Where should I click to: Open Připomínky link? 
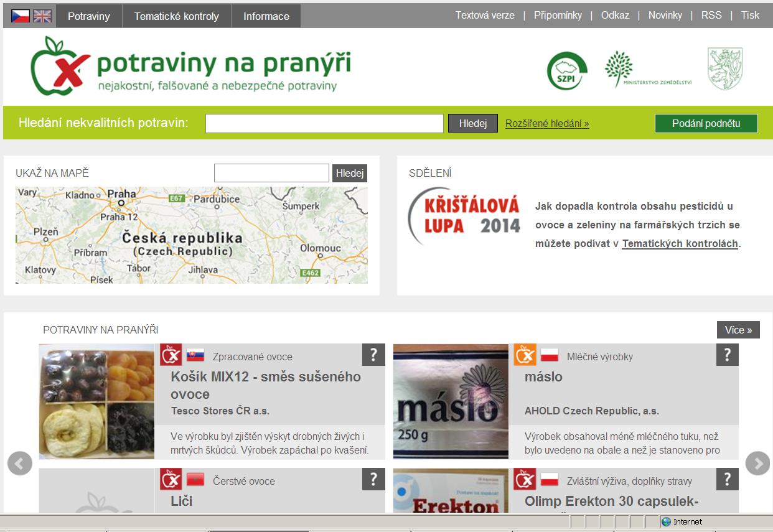click(x=558, y=16)
